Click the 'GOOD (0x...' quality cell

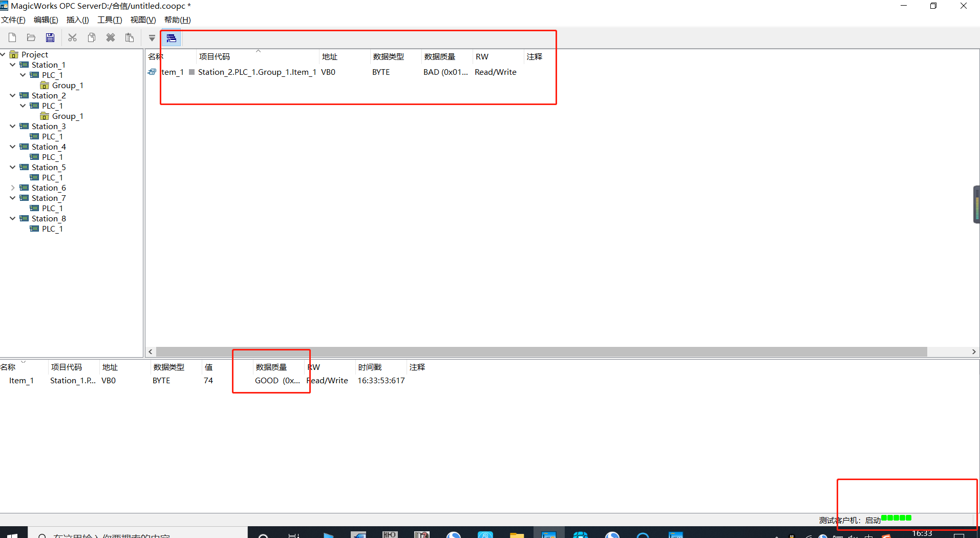pyautogui.click(x=278, y=380)
